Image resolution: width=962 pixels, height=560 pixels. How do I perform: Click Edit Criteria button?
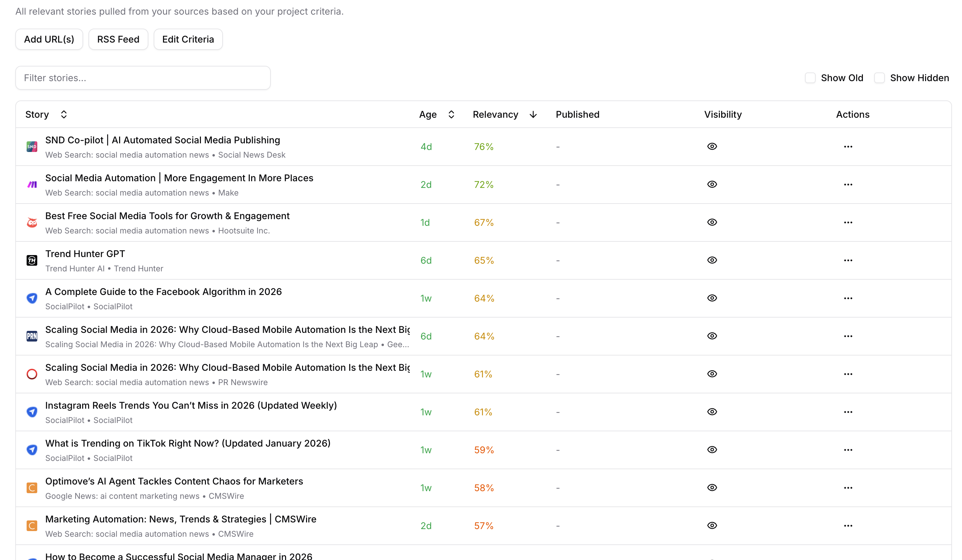pos(188,39)
